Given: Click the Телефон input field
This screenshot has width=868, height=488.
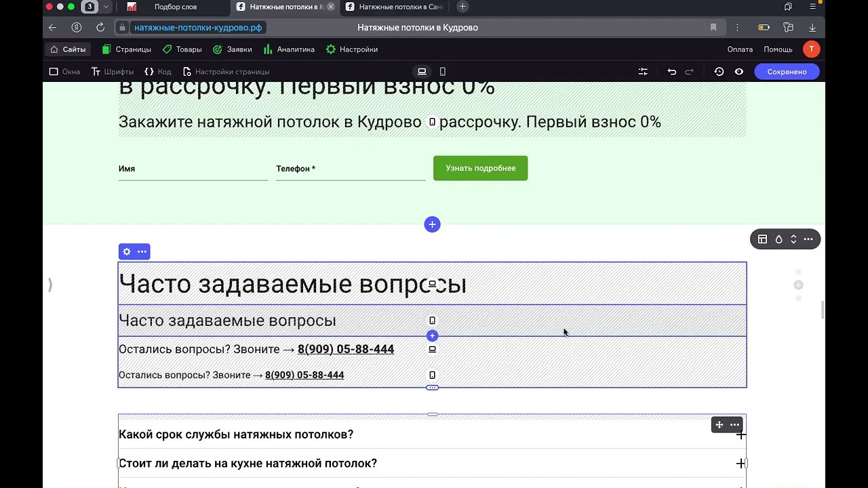Looking at the screenshot, I should (x=351, y=169).
